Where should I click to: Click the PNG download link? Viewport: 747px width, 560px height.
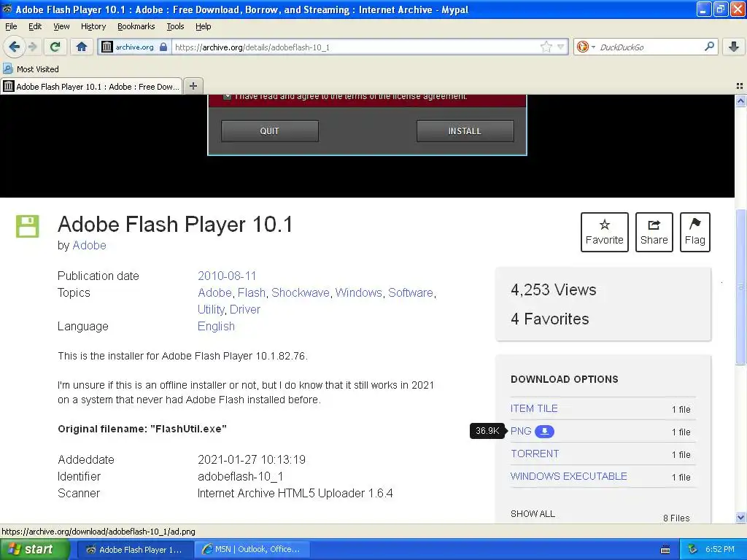(521, 431)
